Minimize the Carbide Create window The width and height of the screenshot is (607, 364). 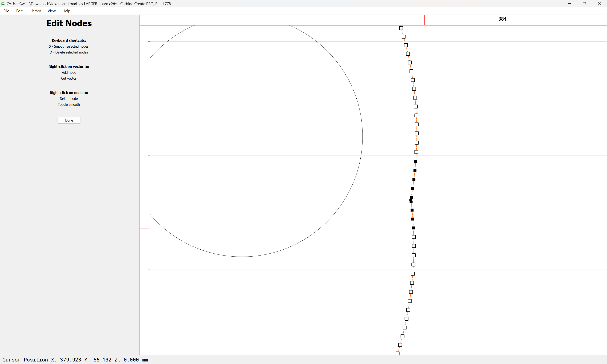tap(570, 4)
